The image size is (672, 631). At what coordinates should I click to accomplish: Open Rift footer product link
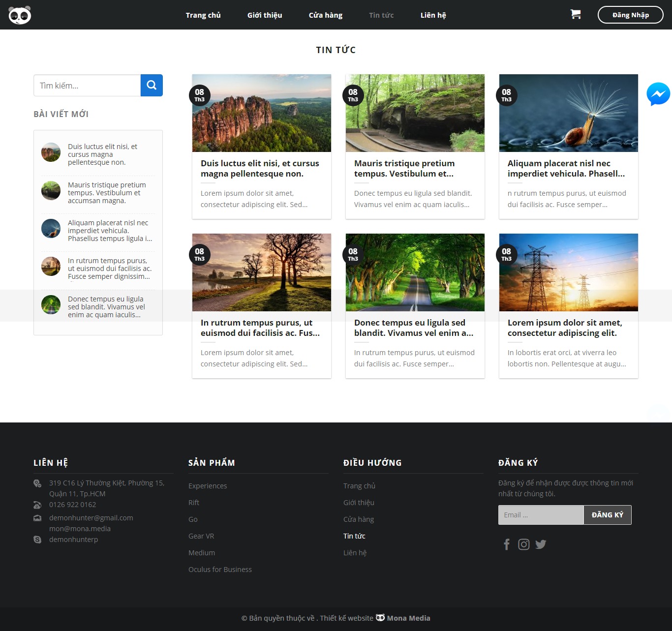(x=194, y=503)
